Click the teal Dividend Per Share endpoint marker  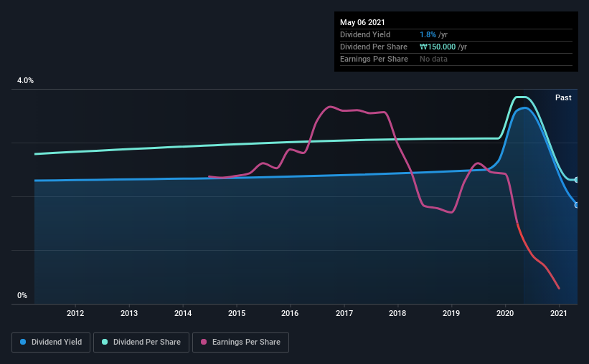[x=577, y=180]
